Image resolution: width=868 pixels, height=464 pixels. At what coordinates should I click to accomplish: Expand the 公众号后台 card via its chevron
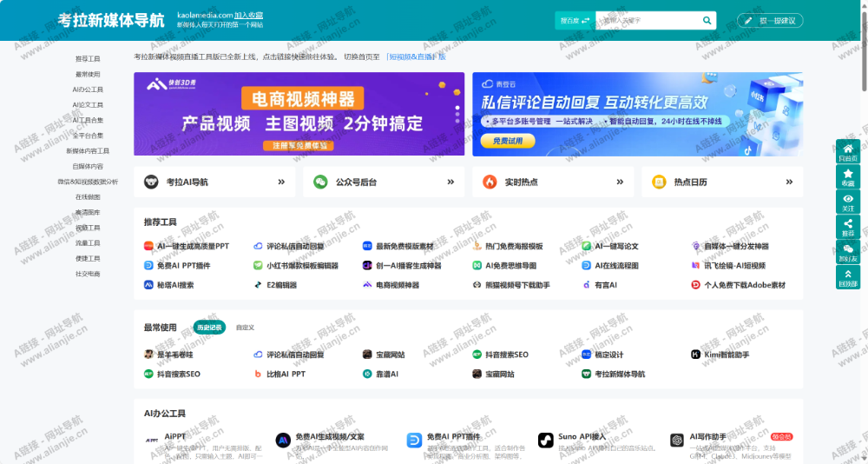450,182
